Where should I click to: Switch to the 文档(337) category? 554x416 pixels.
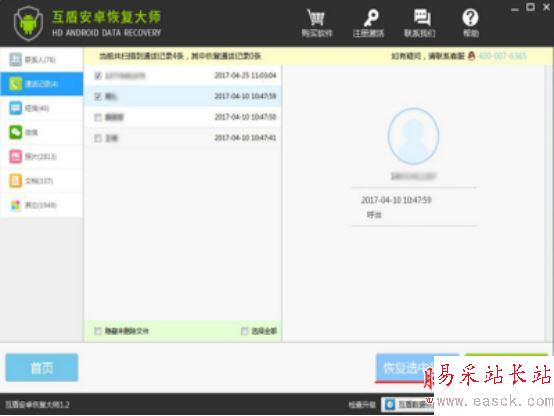point(42,181)
